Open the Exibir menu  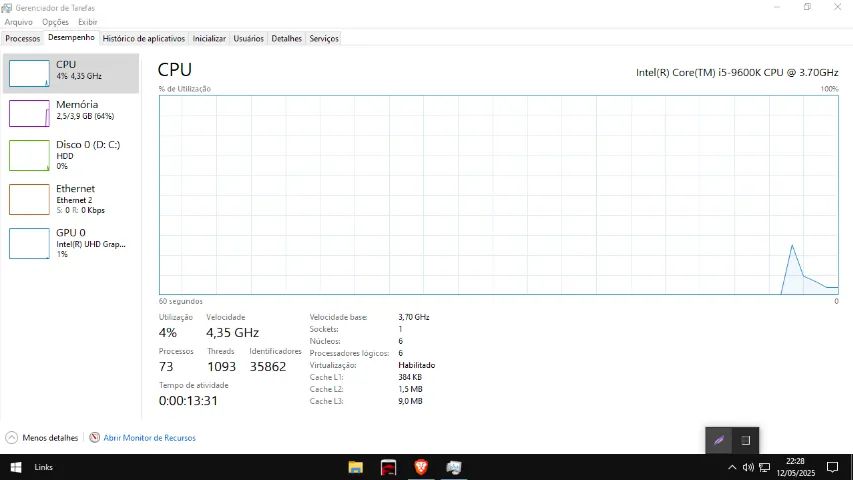click(x=88, y=22)
